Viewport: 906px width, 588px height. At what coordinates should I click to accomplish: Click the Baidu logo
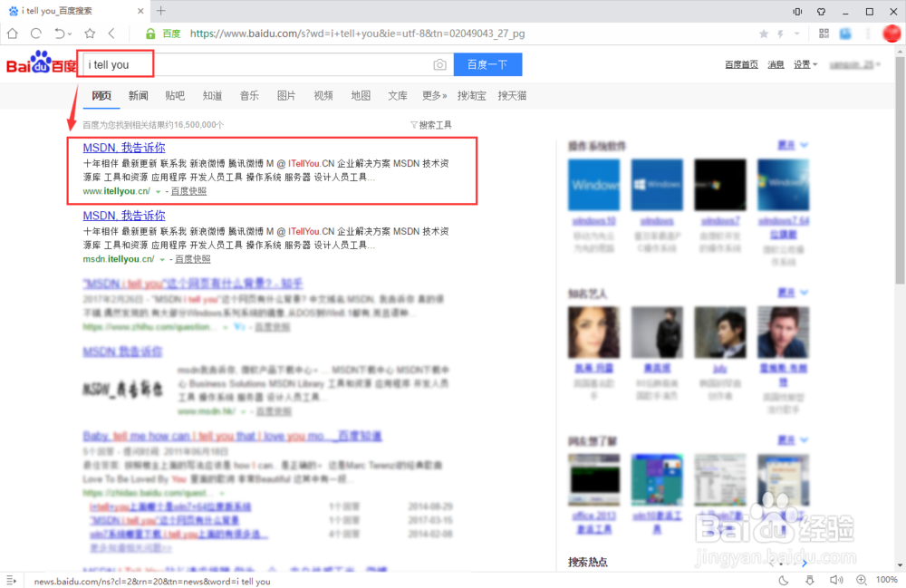pos(42,63)
